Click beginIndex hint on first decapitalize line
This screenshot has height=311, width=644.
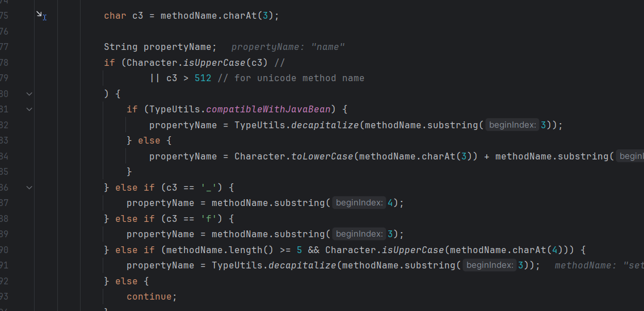coord(512,125)
